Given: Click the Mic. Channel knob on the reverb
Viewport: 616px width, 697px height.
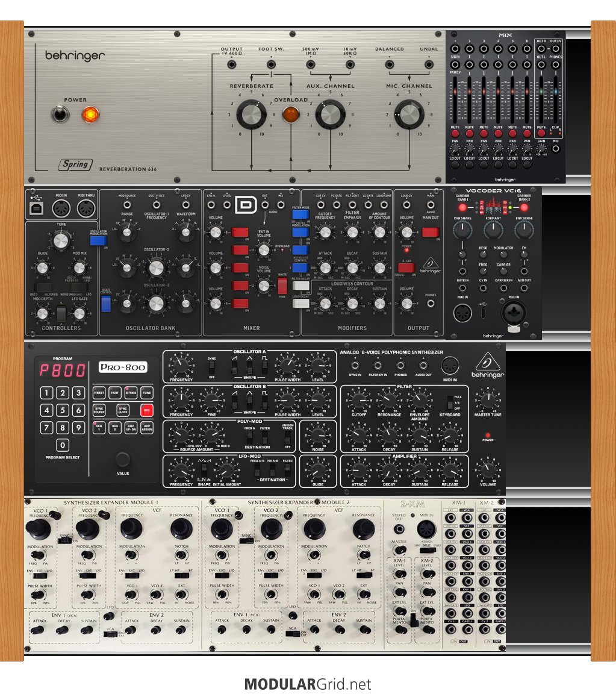Looking at the screenshot, I should click(409, 114).
